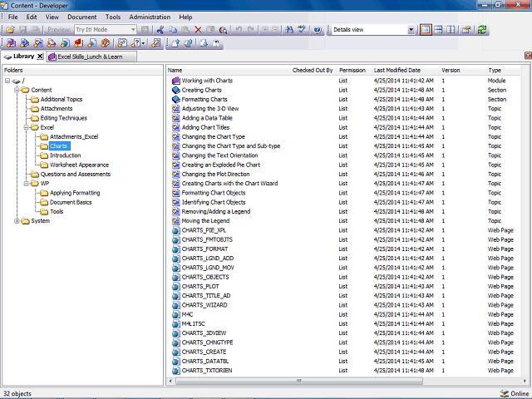Click the Online status indicator
The image size is (532, 399).
click(x=515, y=393)
